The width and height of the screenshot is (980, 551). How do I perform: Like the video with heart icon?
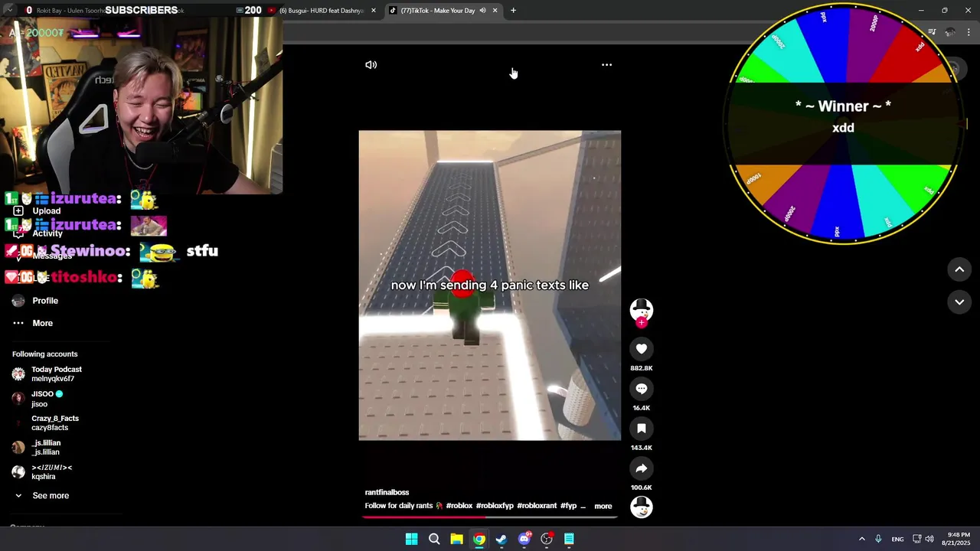642,349
